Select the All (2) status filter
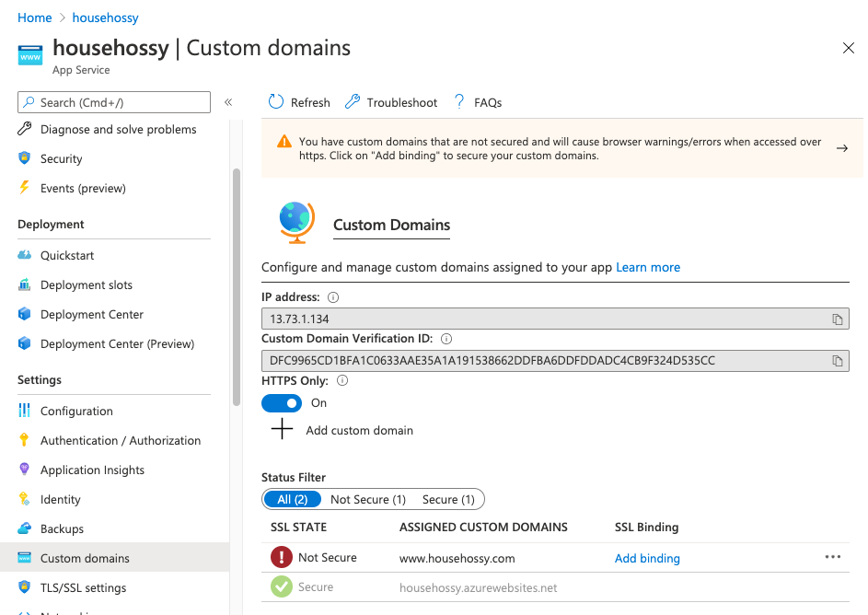 coord(293,499)
